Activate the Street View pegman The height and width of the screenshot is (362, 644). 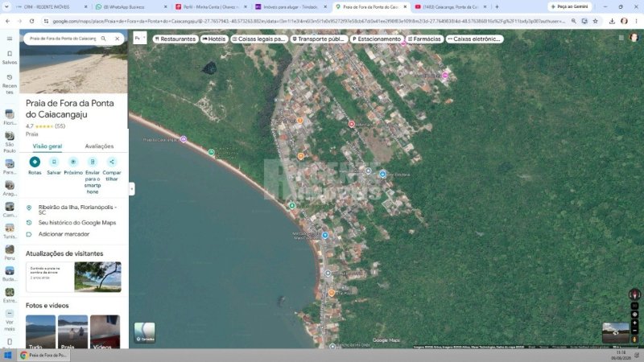pyautogui.click(x=634, y=339)
